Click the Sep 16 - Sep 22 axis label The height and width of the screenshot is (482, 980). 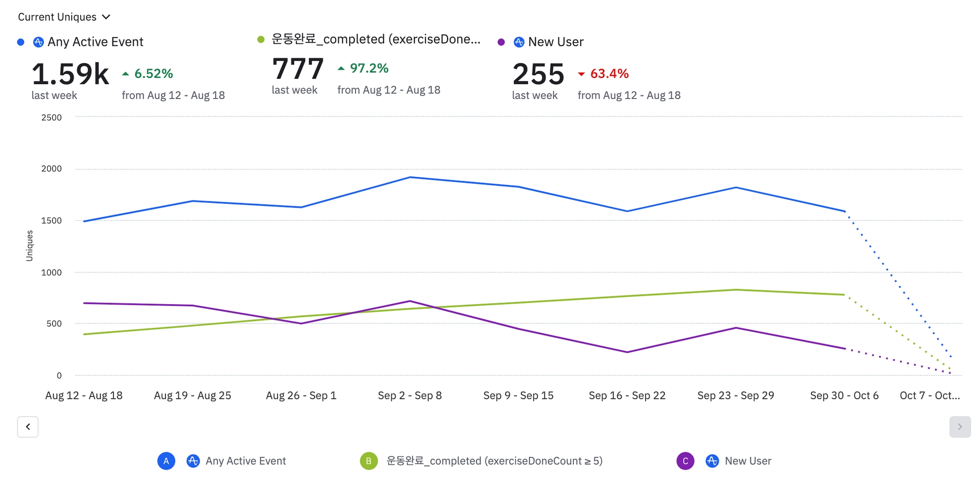click(x=627, y=395)
